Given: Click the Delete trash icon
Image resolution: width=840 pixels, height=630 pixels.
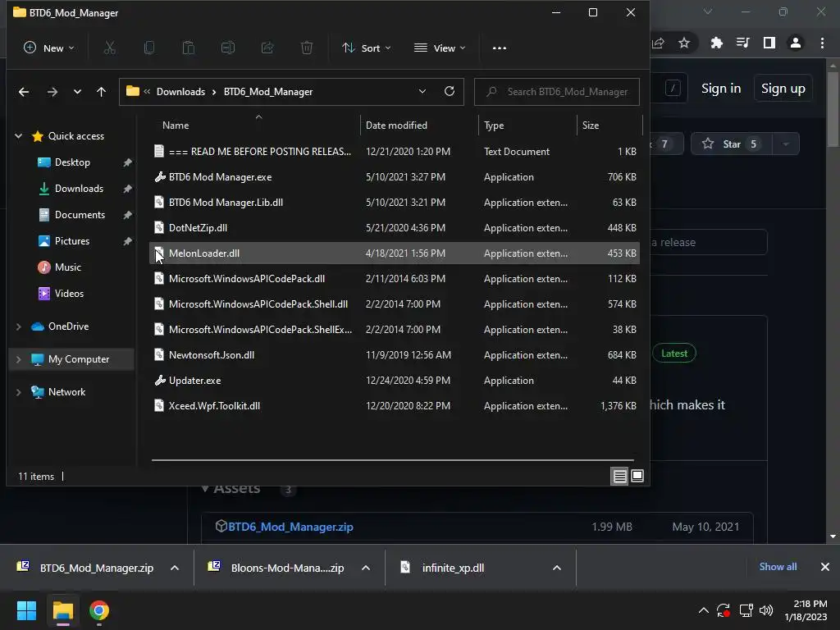Looking at the screenshot, I should tap(307, 48).
